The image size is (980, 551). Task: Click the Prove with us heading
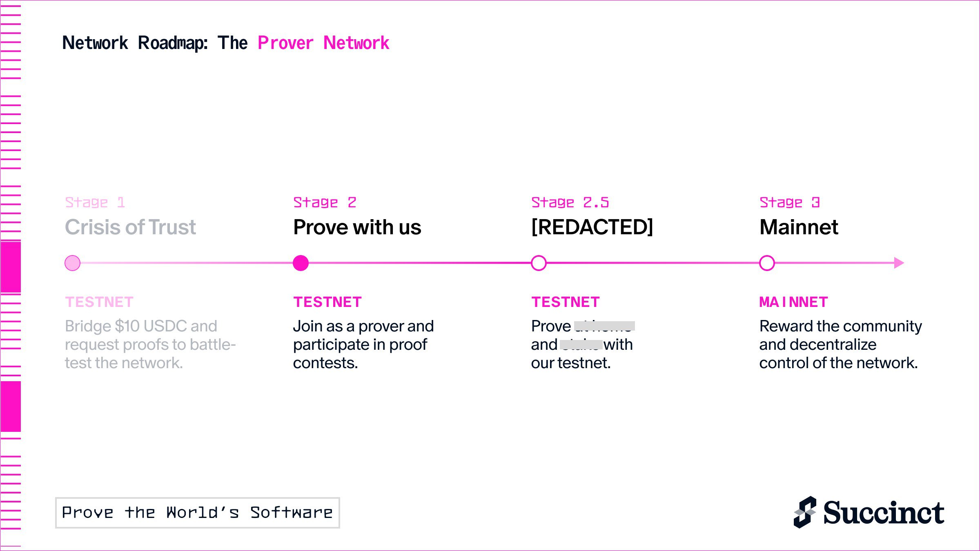(x=357, y=227)
